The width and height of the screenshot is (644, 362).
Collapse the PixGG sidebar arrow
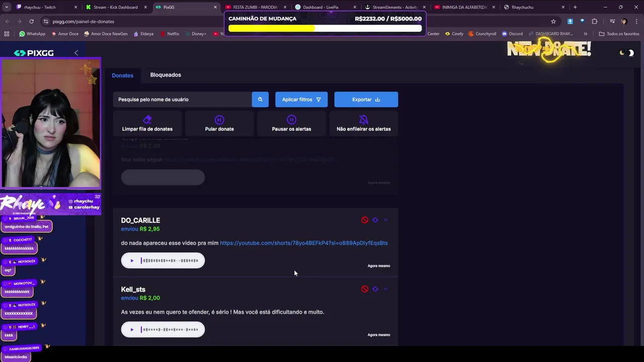(x=76, y=53)
